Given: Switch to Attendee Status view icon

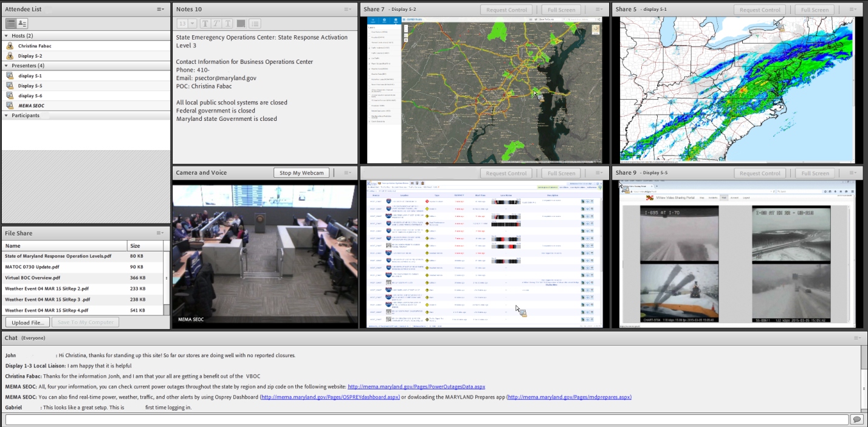Looking at the screenshot, I should pos(22,24).
